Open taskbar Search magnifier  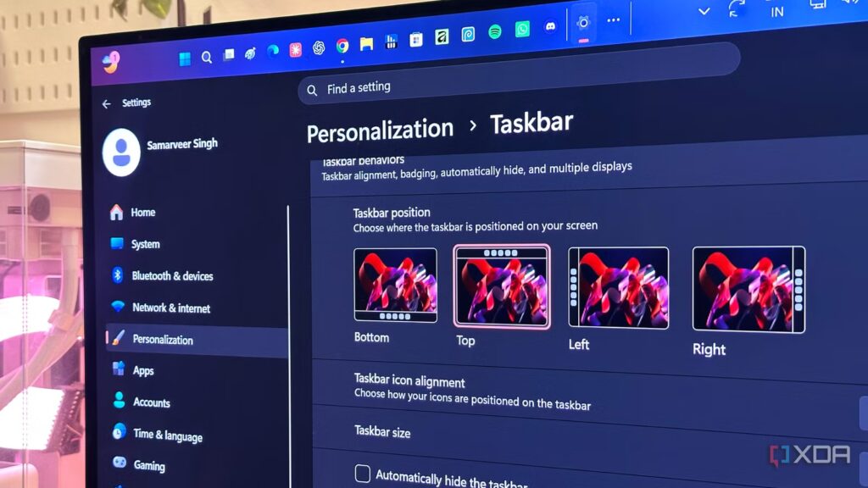pos(207,57)
